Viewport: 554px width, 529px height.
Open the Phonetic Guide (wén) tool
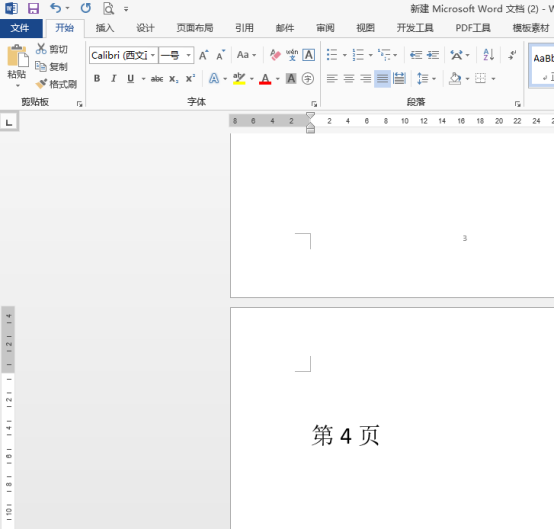pos(292,55)
